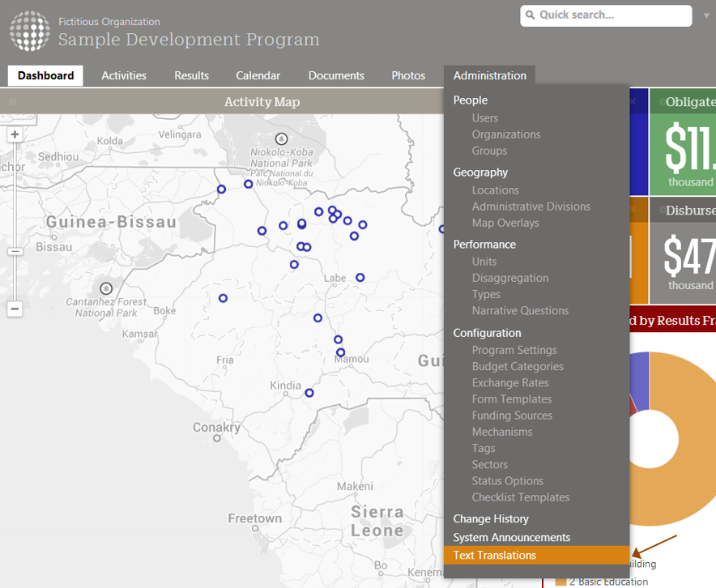
Task: Open the user dropdown arrow at top right
Action: [x=706, y=15]
